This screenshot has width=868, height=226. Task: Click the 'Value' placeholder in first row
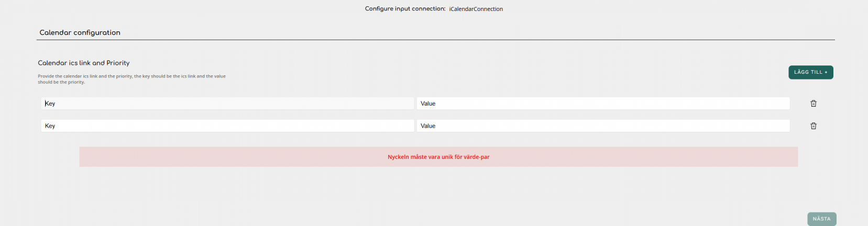tap(428, 104)
